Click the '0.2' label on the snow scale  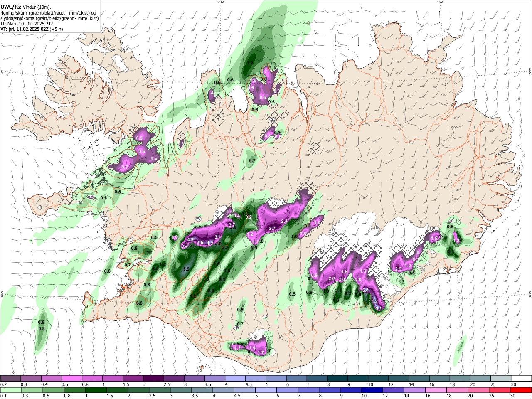point(3,385)
